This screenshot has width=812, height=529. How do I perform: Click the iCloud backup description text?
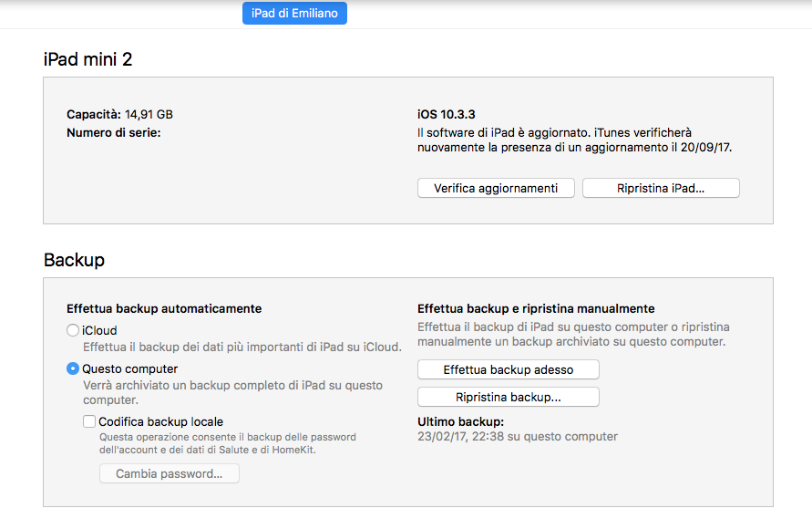tap(242, 347)
